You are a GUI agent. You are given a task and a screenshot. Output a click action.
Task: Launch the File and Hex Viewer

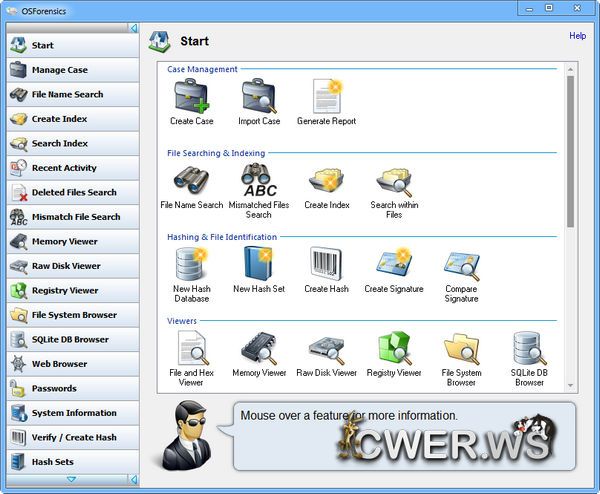point(191,348)
